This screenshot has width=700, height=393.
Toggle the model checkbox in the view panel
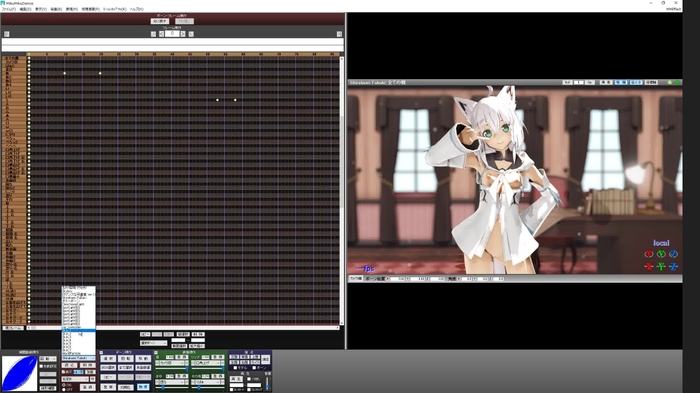coord(235,368)
